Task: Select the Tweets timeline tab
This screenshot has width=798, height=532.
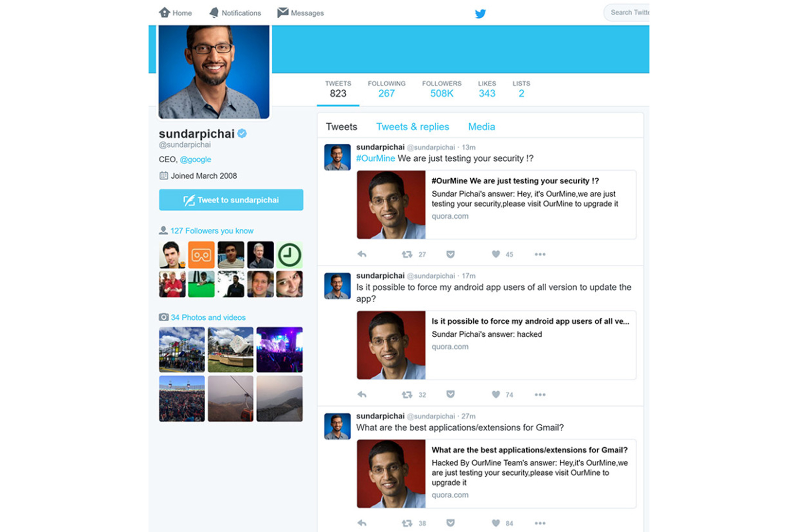Action: (341, 127)
